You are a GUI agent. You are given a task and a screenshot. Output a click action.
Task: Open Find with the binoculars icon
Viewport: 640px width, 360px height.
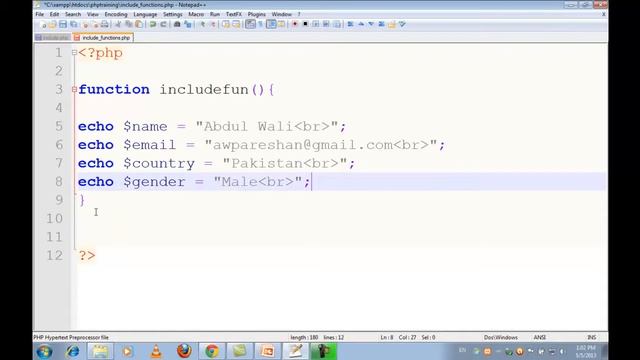click(177, 24)
